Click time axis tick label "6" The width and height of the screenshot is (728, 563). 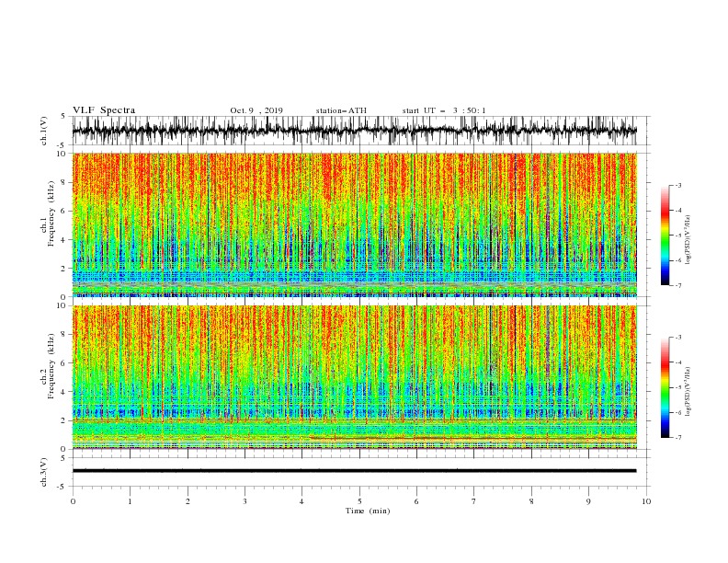click(x=416, y=501)
